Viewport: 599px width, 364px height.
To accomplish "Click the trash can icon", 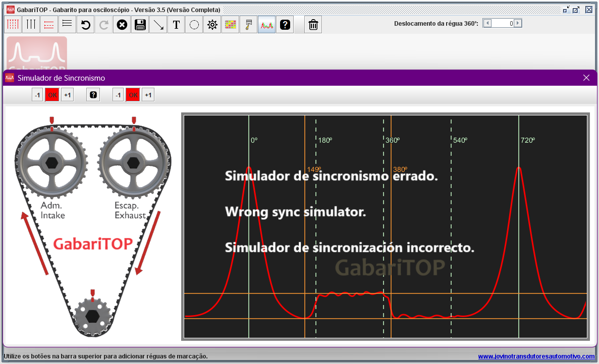I will [313, 25].
